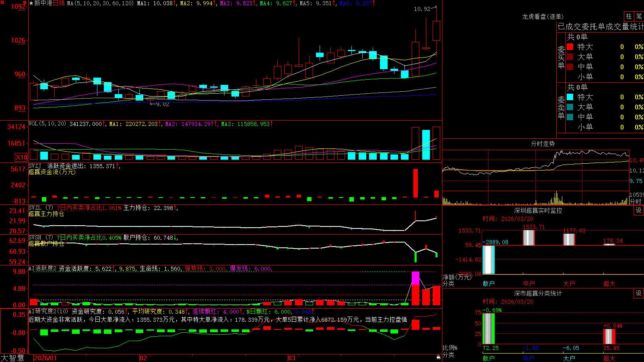Select the teal 中单 sell-order swatch
Screen dimensions: 644x362
coord(570,117)
